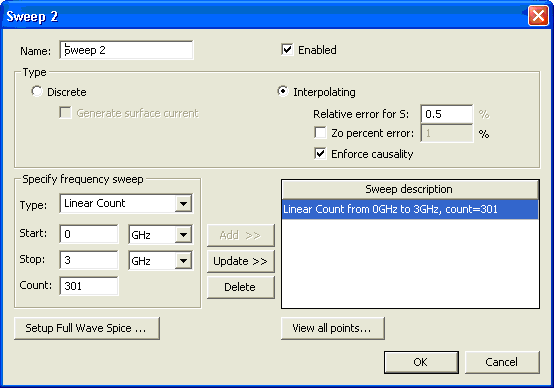Click the Count value field
The width and height of the screenshot is (554, 388).
[x=89, y=286]
